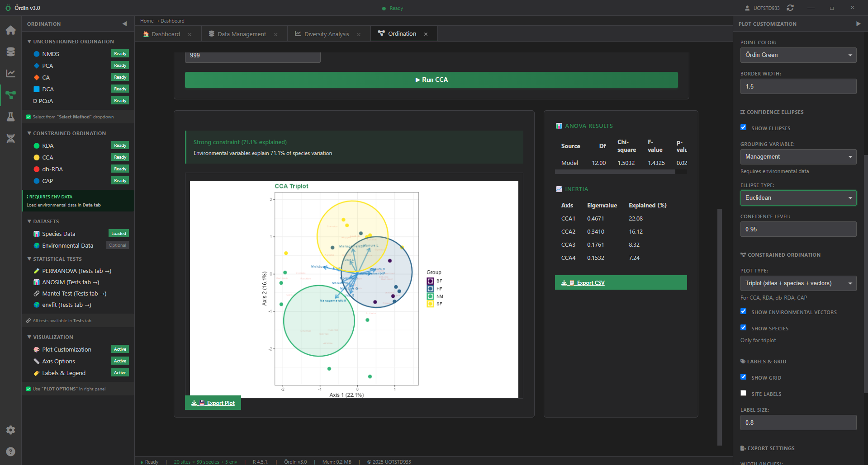The width and height of the screenshot is (868, 465).
Task: Click the line chart sidebar icon
Action: [10, 73]
